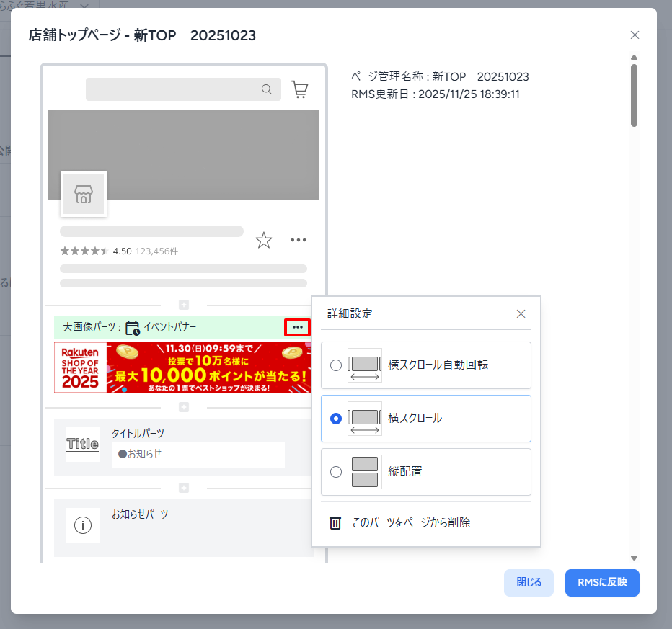Click the search magnifier icon in preview

(x=267, y=89)
